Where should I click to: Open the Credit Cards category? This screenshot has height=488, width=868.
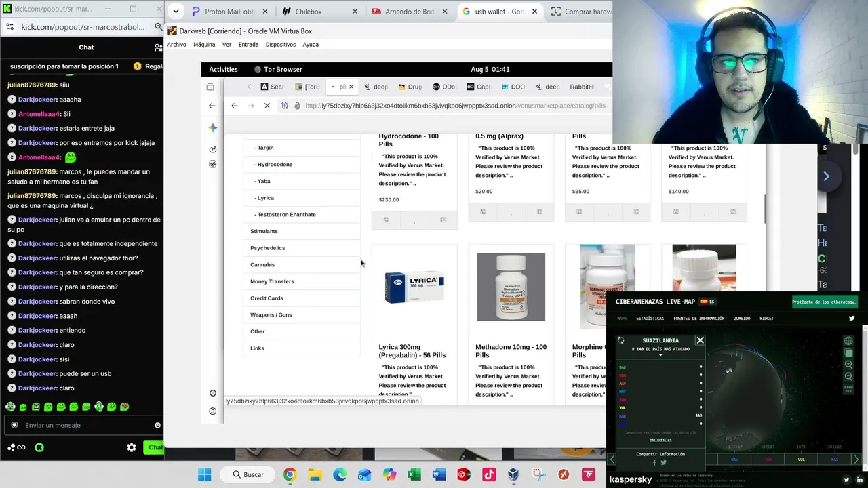(302, 298)
